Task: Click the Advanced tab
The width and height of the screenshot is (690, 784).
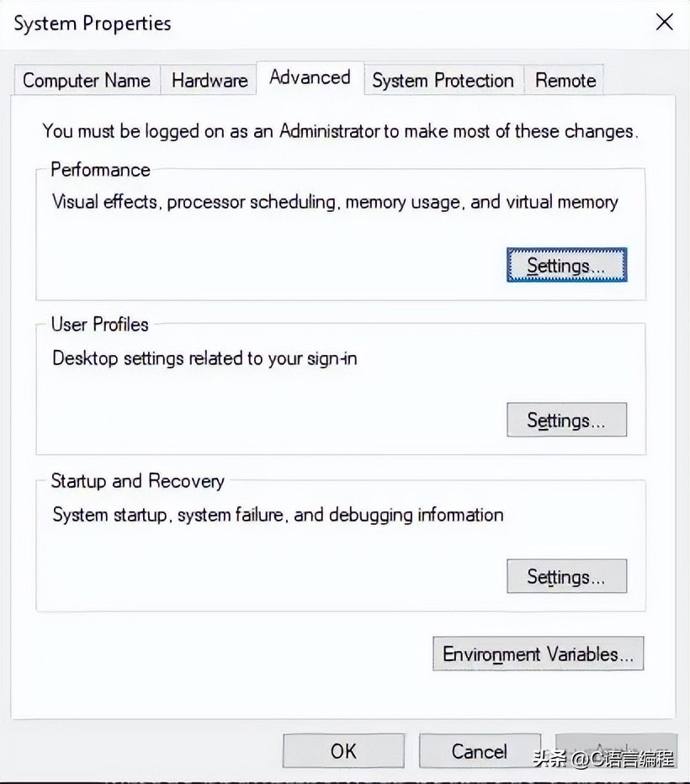Action: 310,77
